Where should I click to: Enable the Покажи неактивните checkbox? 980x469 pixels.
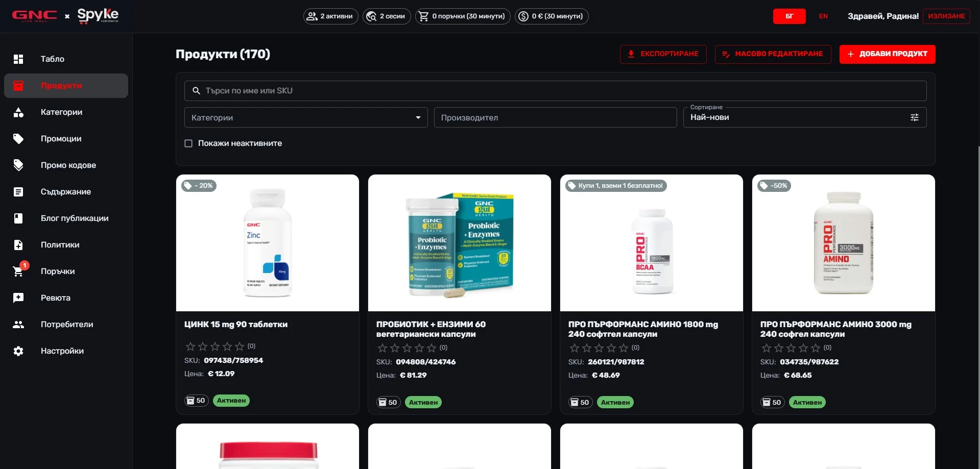point(188,143)
